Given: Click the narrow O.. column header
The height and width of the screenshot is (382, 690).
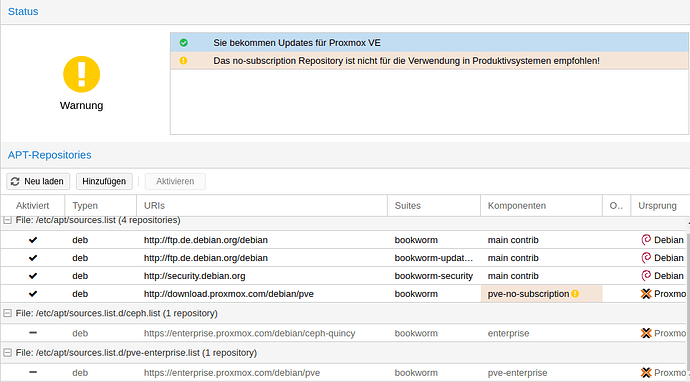Looking at the screenshot, I should [617, 206].
